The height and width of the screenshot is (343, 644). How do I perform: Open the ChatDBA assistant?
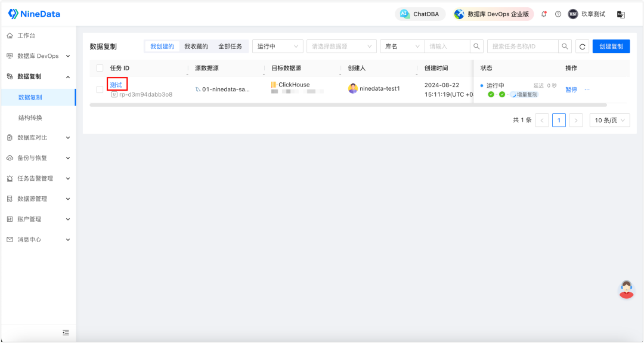420,14
